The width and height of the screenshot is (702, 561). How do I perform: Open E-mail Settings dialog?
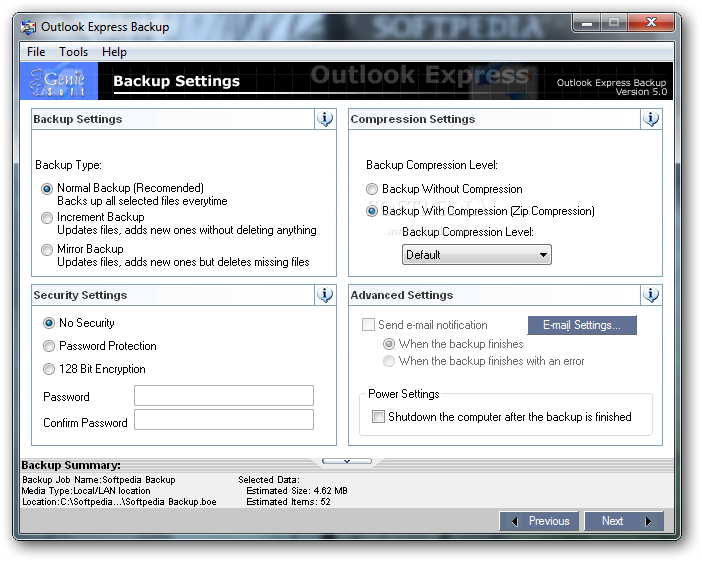coord(582,325)
